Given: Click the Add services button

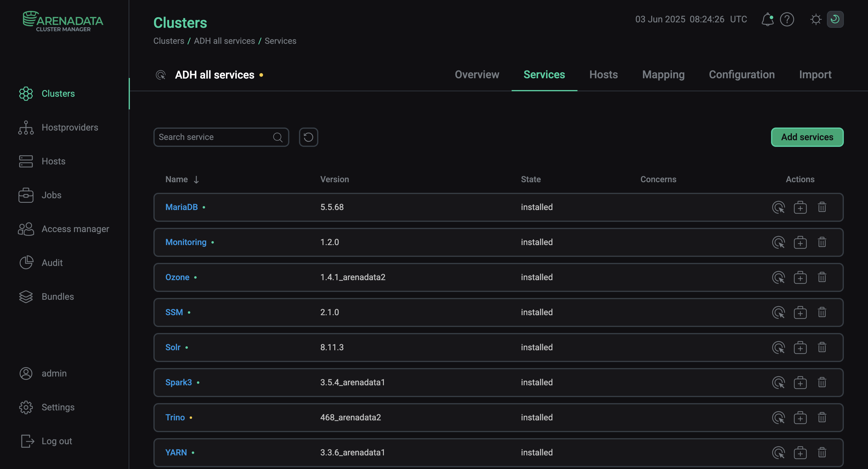Looking at the screenshot, I should point(807,137).
